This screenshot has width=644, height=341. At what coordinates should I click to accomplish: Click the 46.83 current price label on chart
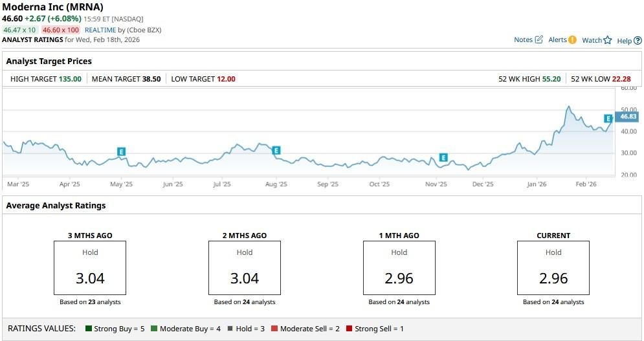(x=628, y=116)
